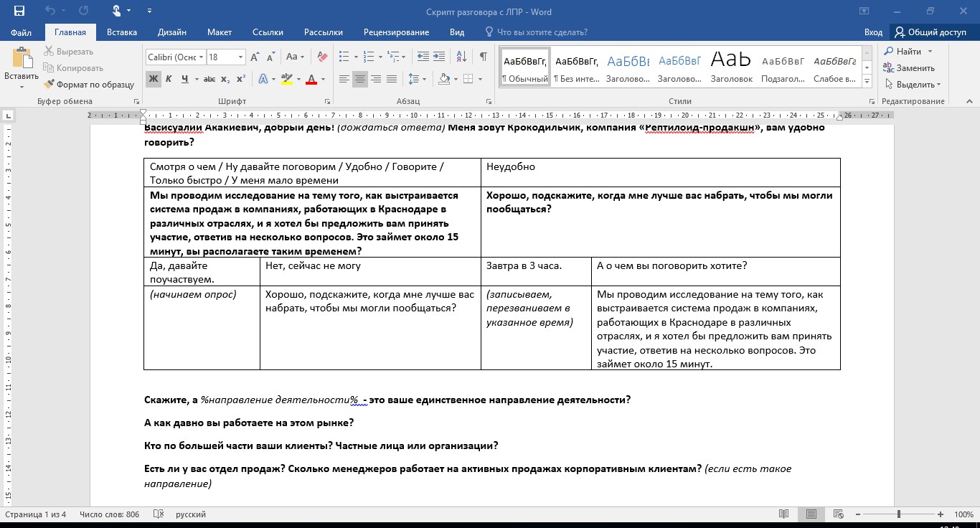Expand the styles gallery with the More arrow
The height and width of the screenshot is (528, 980).
(867, 80)
